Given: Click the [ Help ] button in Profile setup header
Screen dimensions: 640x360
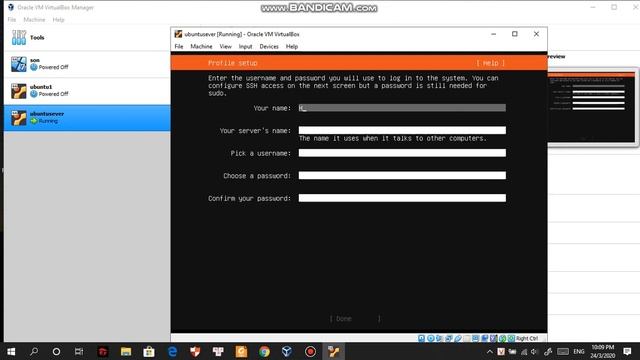Looking at the screenshot, I should 491,63.
